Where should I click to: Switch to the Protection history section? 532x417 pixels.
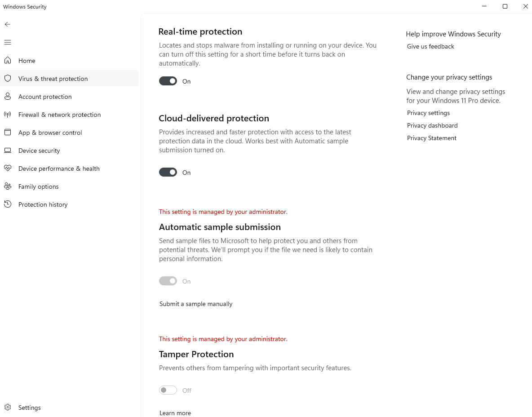(43, 204)
